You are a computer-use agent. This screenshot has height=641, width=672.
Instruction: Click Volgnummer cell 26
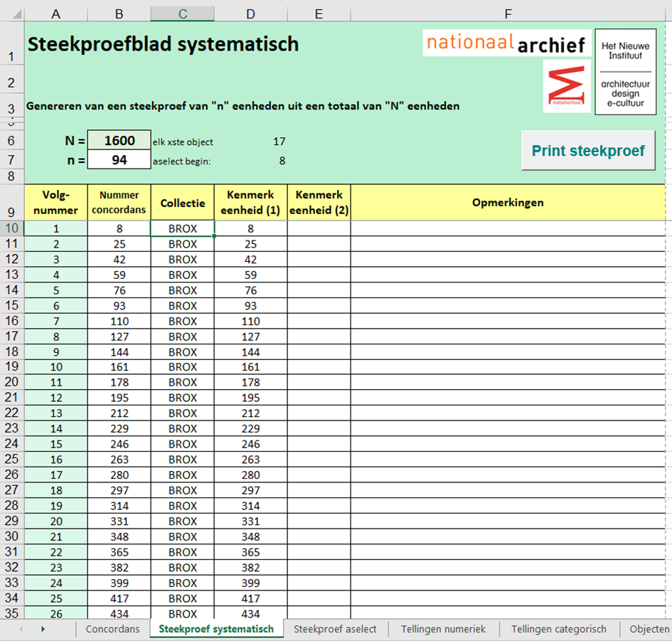click(x=55, y=613)
